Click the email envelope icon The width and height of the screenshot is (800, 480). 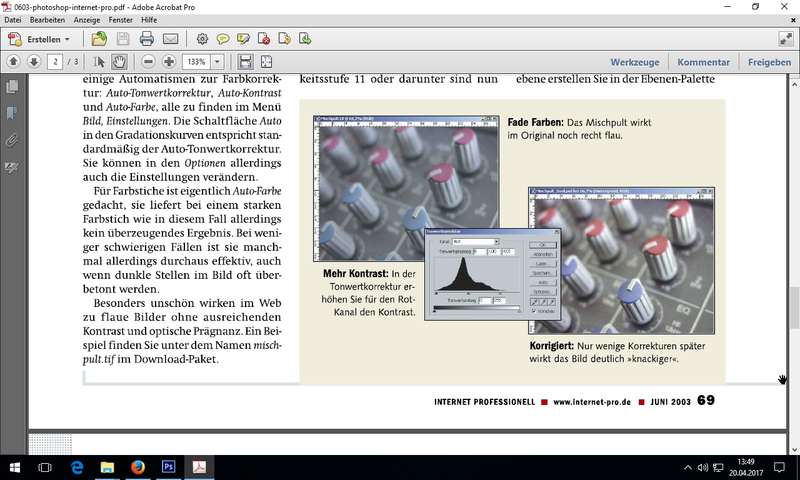pyautogui.click(x=170, y=39)
